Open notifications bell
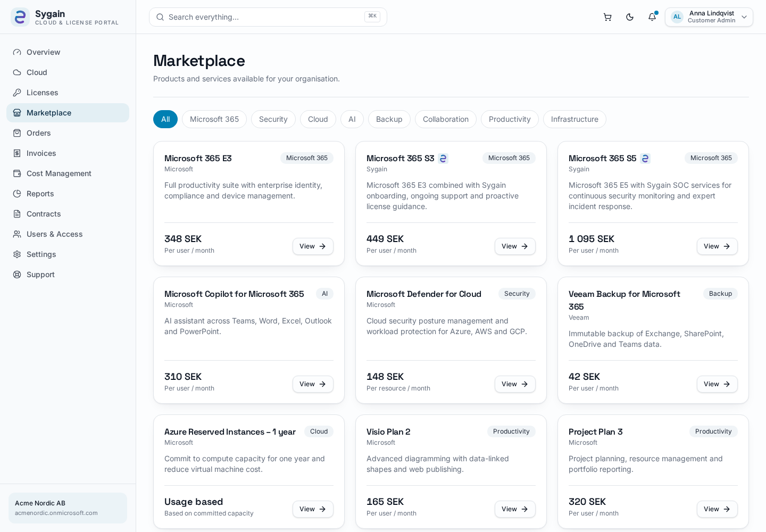The width and height of the screenshot is (766, 532). pyautogui.click(x=652, y=17)
